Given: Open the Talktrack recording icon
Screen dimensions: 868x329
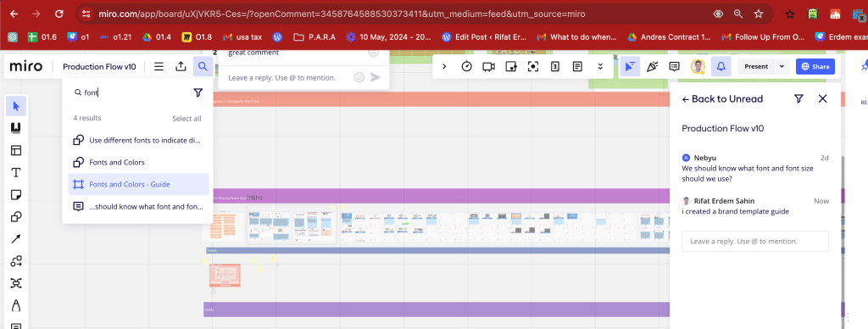Looking at the screenshot, I should (511, 66).
